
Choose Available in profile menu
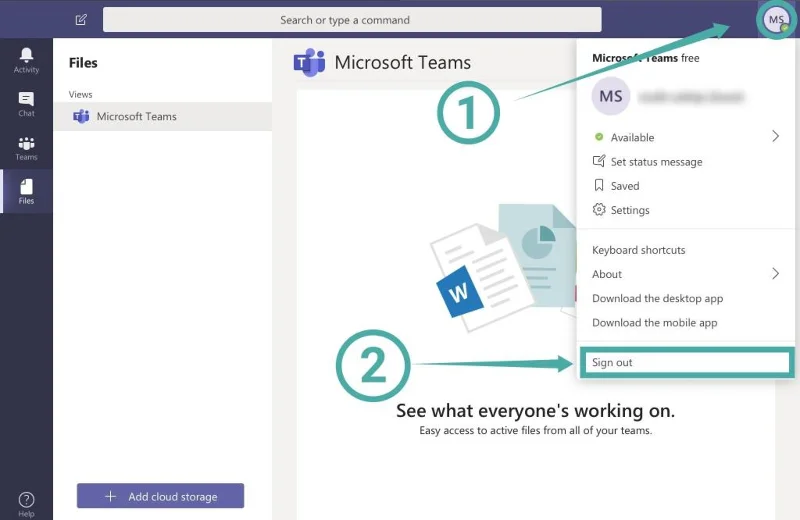(686, 137)
